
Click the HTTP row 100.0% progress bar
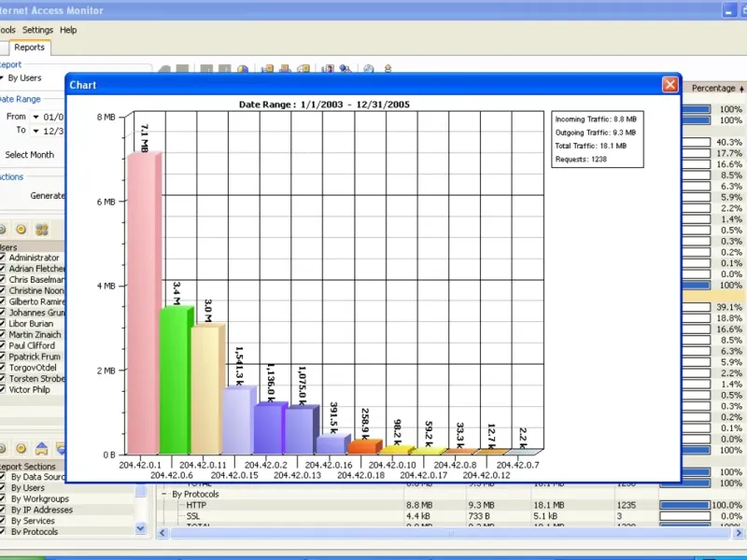pos(684,505)
